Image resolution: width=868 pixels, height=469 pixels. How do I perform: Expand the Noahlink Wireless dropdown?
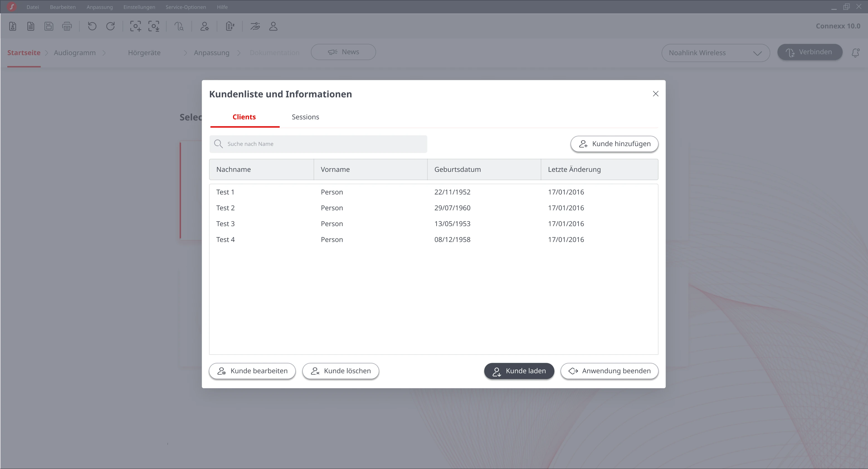tap(715, 53)
